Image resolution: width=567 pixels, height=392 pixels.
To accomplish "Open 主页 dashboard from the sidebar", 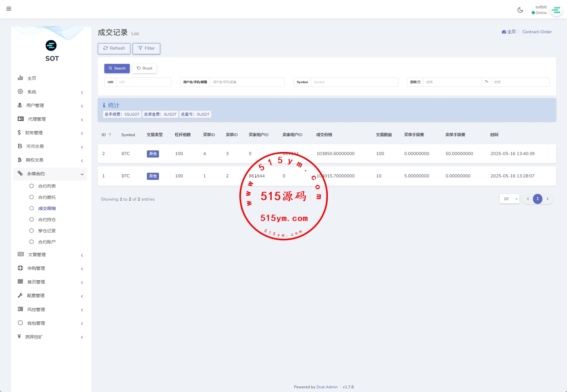I will click(x=32, y=78).
